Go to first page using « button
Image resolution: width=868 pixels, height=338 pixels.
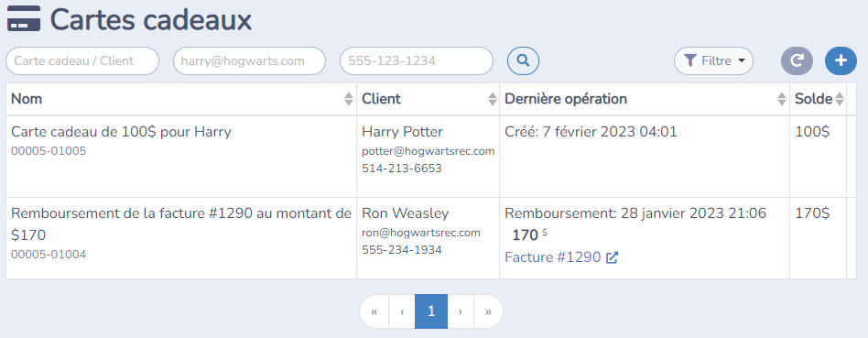coord(374,311)
